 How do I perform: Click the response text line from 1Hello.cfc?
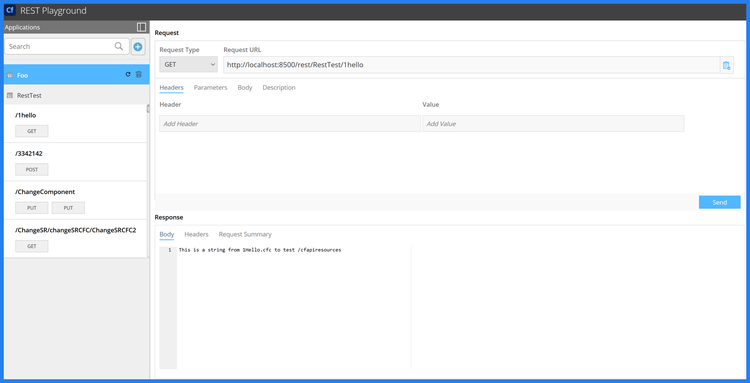[x=260, y=250]
